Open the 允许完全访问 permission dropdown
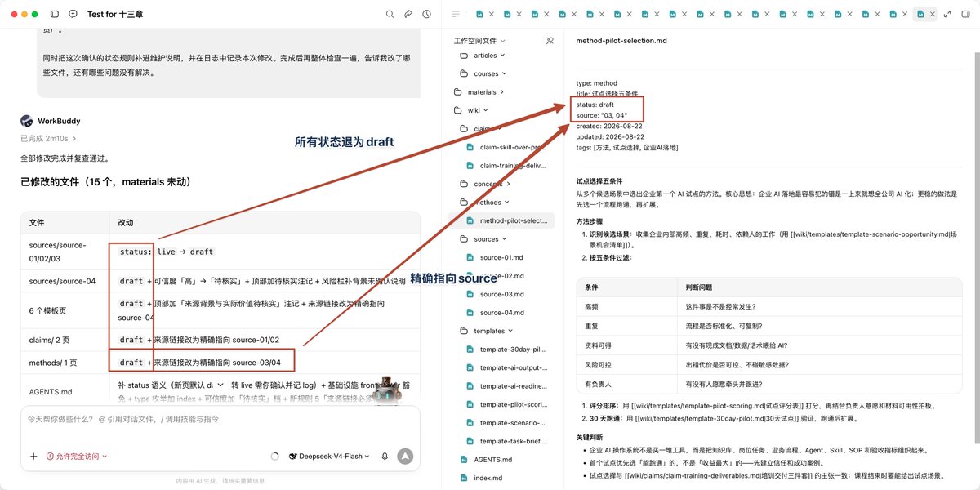This screenshot has height=490, width=980. pos(77,457)
